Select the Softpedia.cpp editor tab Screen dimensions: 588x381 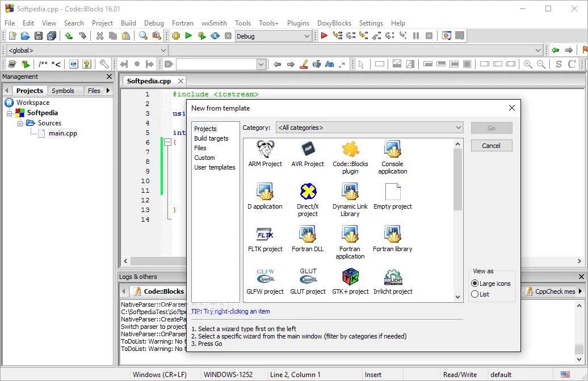[149, 81]
